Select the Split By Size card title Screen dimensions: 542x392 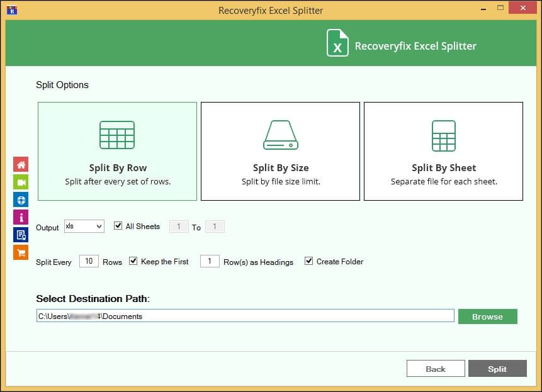point(281,168)
